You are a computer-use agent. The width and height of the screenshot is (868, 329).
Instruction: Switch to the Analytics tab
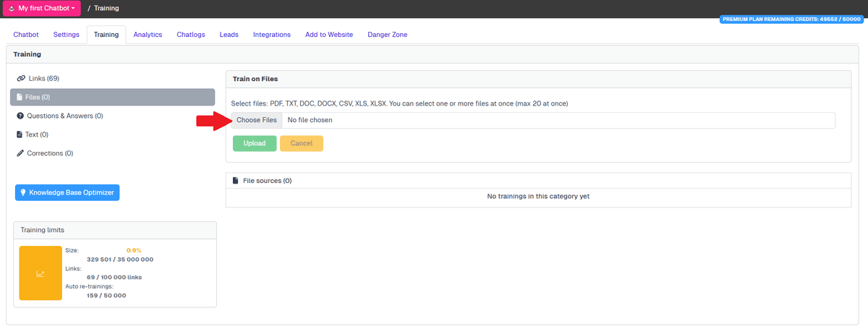[148, 35]
